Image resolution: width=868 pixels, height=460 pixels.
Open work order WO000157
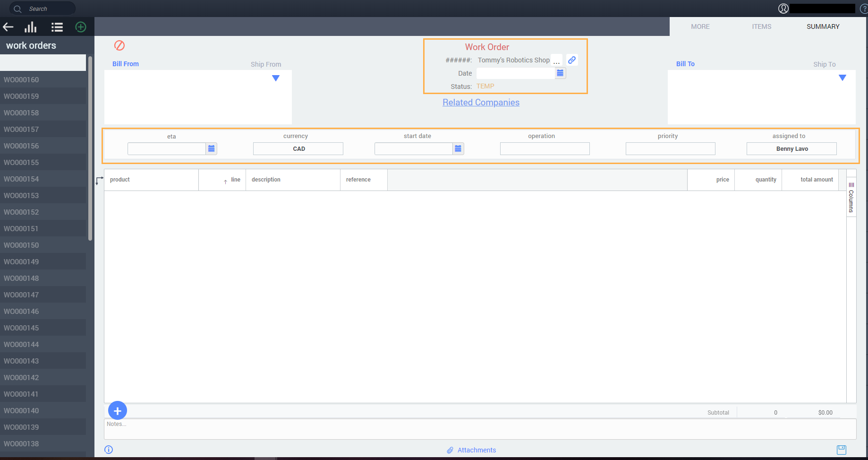pyautogui.click(x=43, y=129)
